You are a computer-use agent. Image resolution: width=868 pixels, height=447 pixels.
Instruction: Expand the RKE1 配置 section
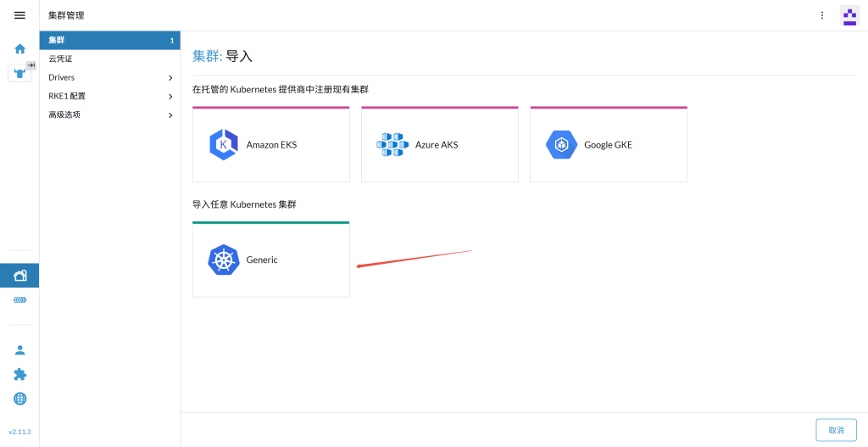[110, 96]
